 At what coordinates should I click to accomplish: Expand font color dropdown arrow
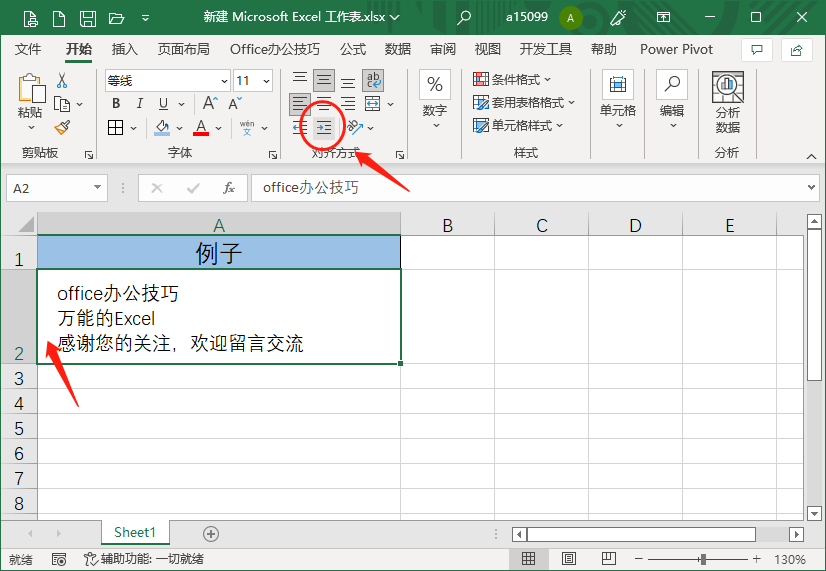tap(218, 128)
